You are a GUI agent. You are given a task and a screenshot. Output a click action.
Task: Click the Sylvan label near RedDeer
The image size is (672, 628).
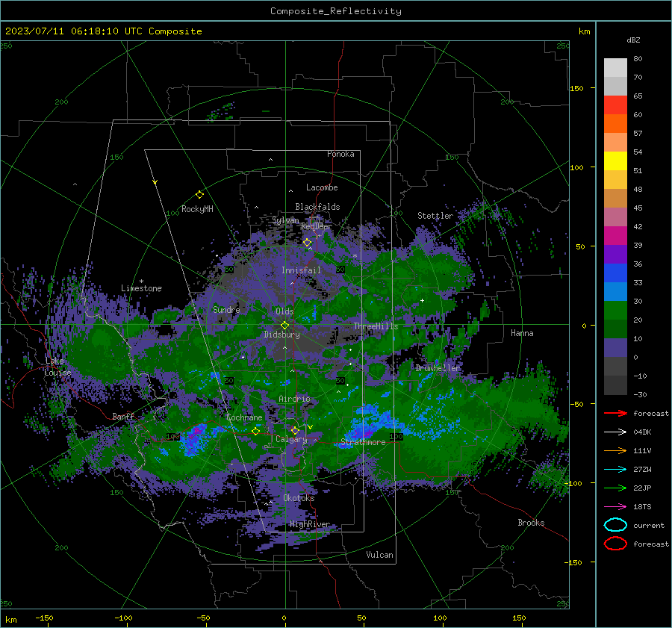(285, 220)
